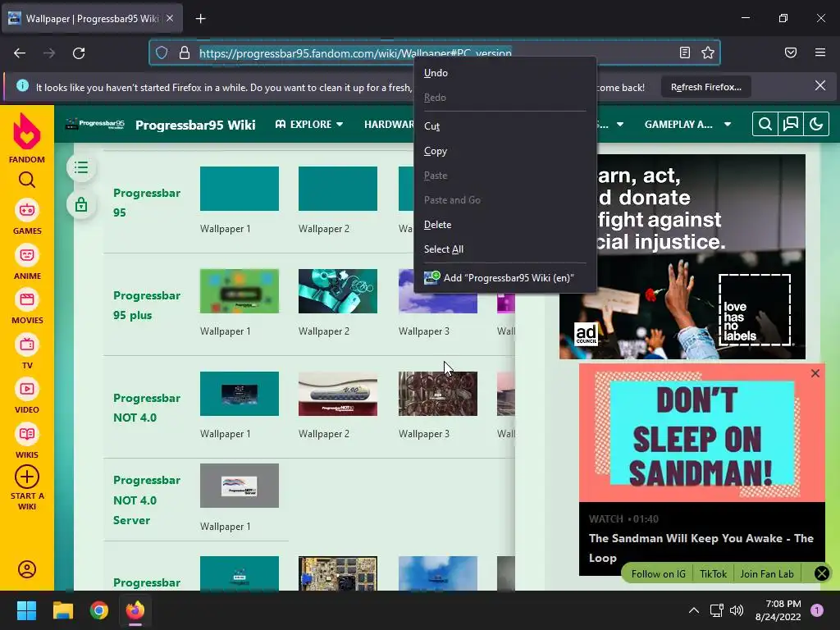Expand the EXPLORE dropdown menu
The image size is (840, 630).
coord(309,125)
